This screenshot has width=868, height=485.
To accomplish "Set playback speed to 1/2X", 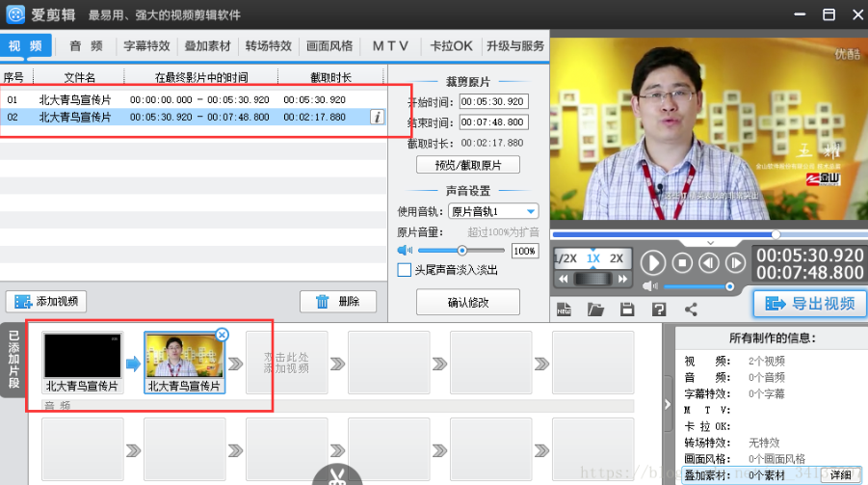I will coord(566,258).
